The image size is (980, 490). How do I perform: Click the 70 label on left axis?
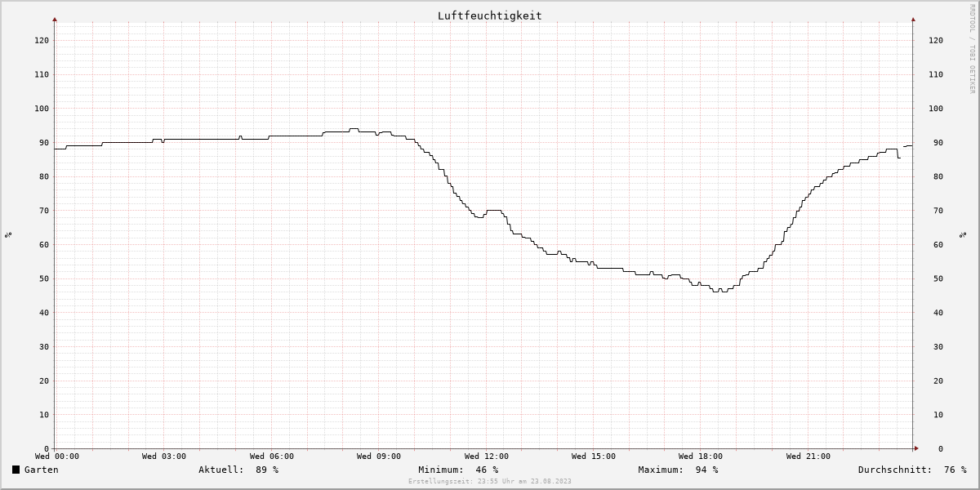tap(44, 211)
